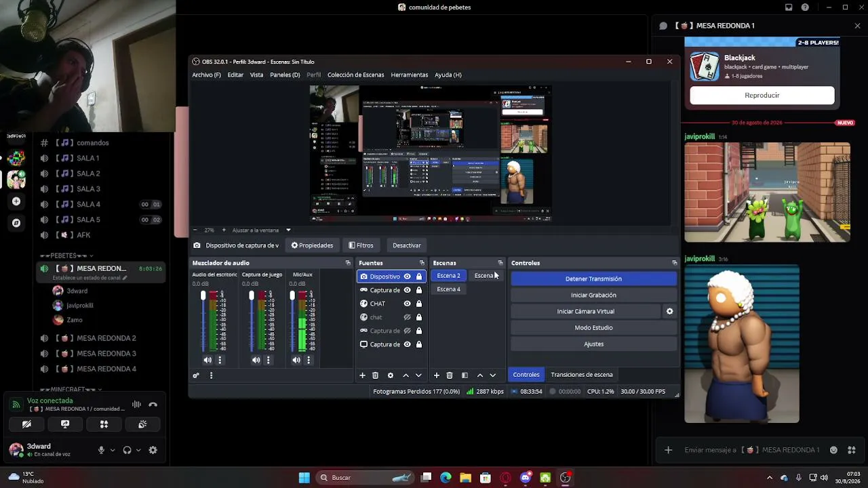868x488 pixels.
Task: Open Discord user settings gear
Action: [x=153, y=450]
